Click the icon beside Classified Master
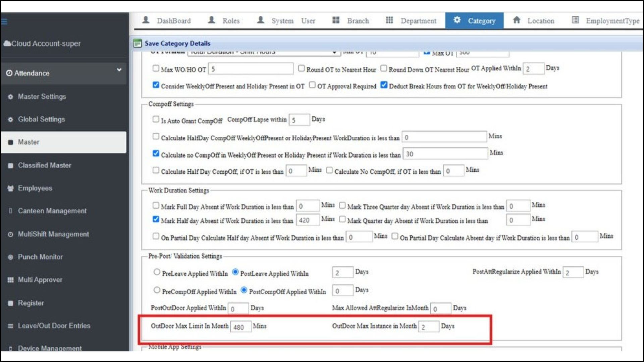Screen dimensions: 644x362 pyautogui.click(x=10, y=166)
